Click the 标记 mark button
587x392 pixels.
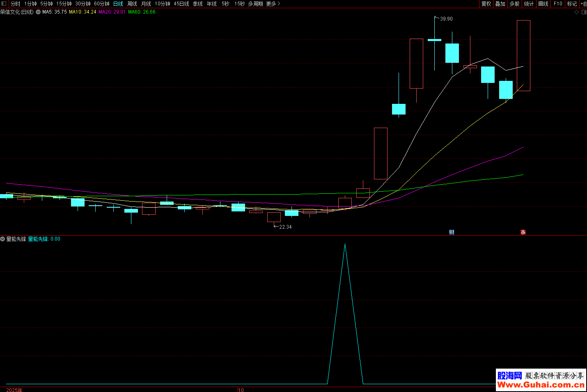pyautogui.click(x=572, y=4)
